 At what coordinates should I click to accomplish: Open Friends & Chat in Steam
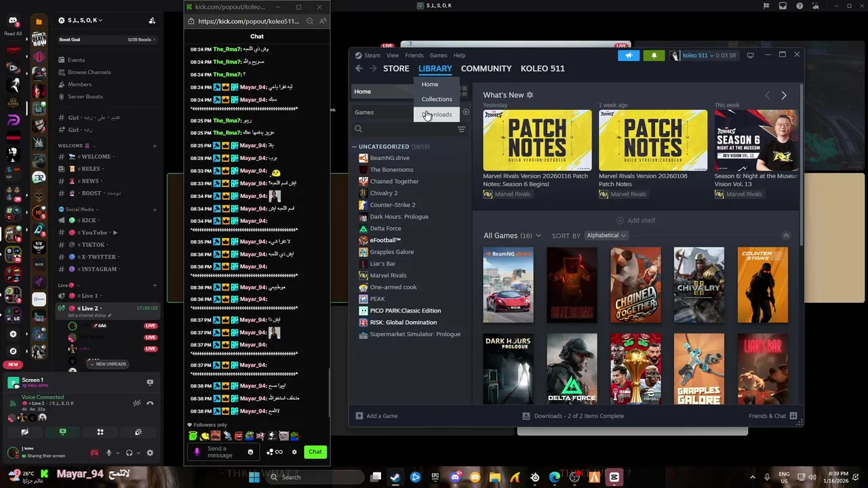click(x=772, y=416)
